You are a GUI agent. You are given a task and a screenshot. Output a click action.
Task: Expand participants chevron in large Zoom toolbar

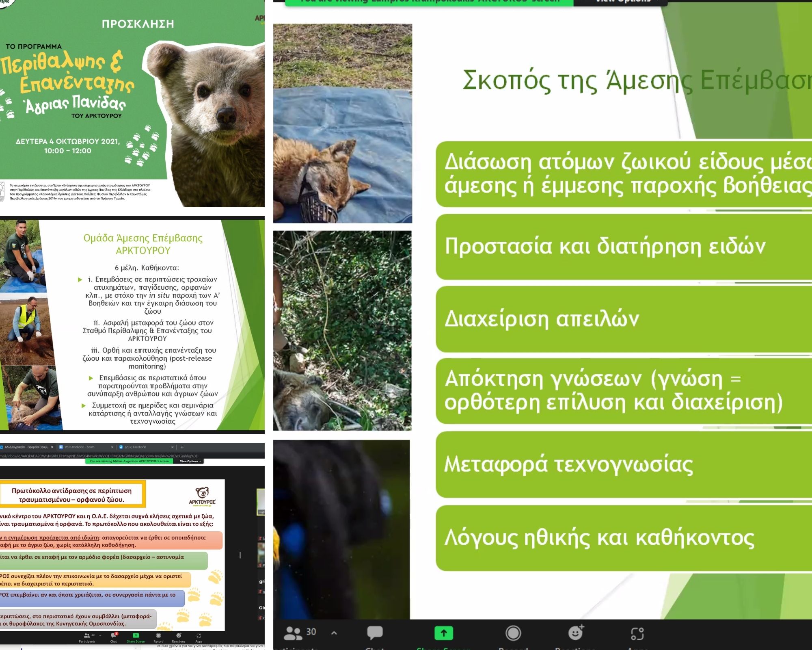[x=334, y=633]
